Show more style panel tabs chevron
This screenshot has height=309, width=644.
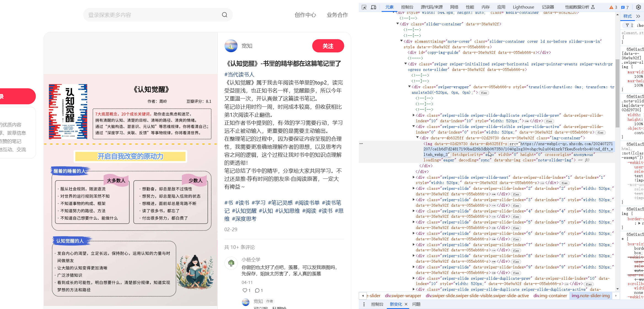(638, 16)
